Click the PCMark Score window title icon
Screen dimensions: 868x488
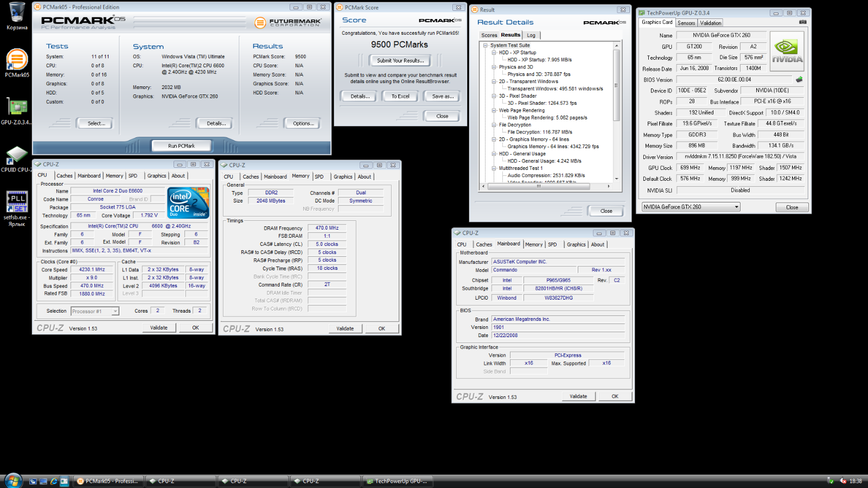(x=340, y=7)
